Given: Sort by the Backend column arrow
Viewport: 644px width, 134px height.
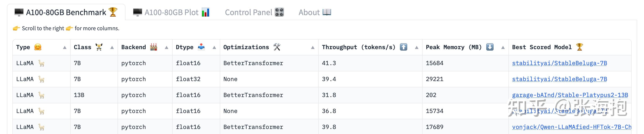Looking at the screenshot, I should coord(167,48).
